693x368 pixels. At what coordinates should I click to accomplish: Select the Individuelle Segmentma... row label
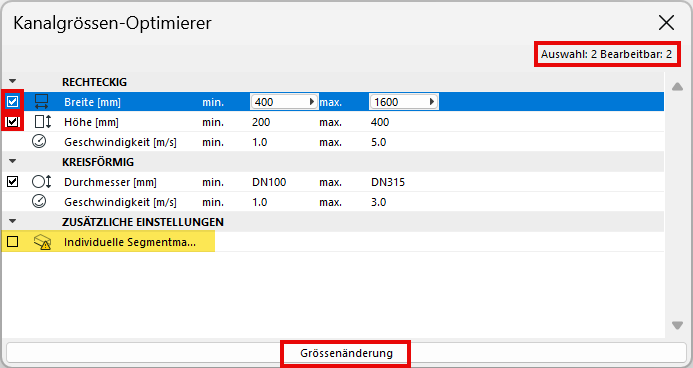pos(130,242)
